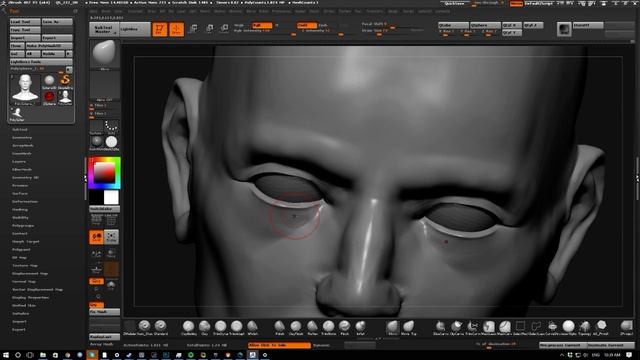Select the red ZSphere tool
This screenshot has height=360, width=640.
pyautogui.click(x=49, y=97)
